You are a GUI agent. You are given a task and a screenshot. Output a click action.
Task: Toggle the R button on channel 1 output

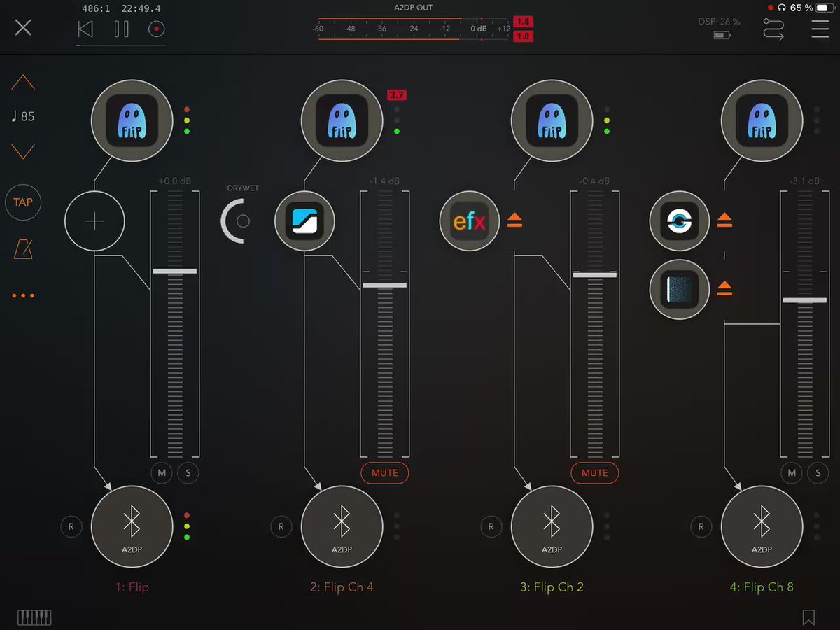point(71,526)
